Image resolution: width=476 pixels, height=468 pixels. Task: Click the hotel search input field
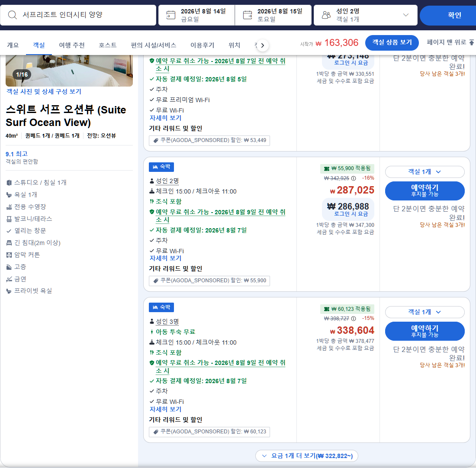click(x=78, y=15)
